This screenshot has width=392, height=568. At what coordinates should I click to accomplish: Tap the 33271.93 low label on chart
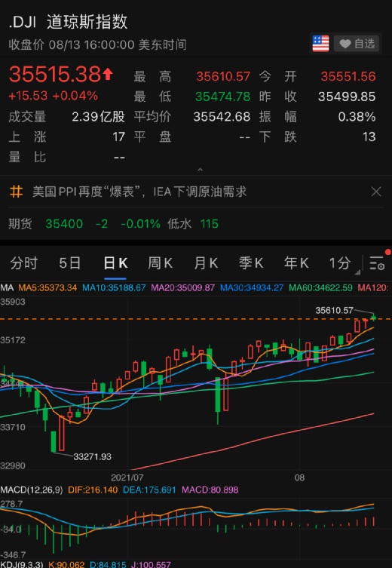[x=92, y=457]
